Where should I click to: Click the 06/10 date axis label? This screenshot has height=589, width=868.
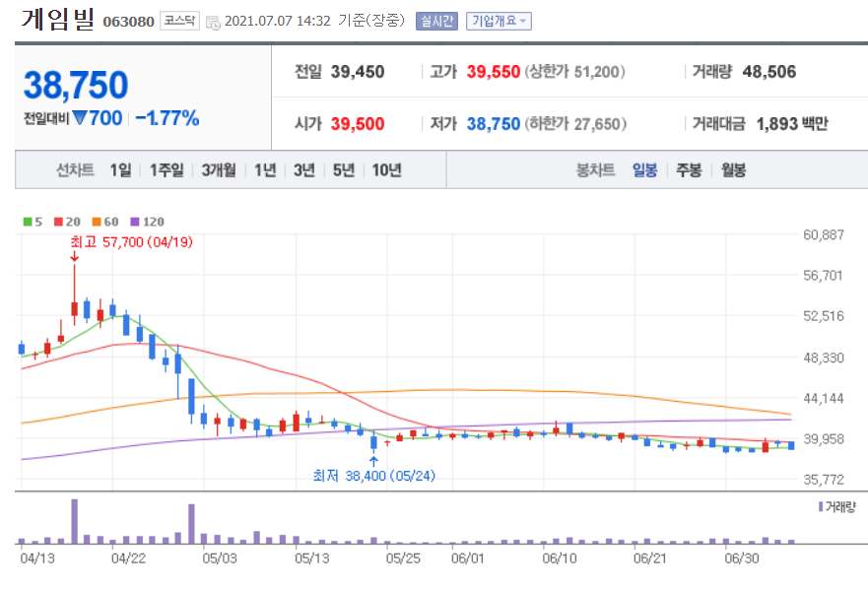click(x=559, y=558)
